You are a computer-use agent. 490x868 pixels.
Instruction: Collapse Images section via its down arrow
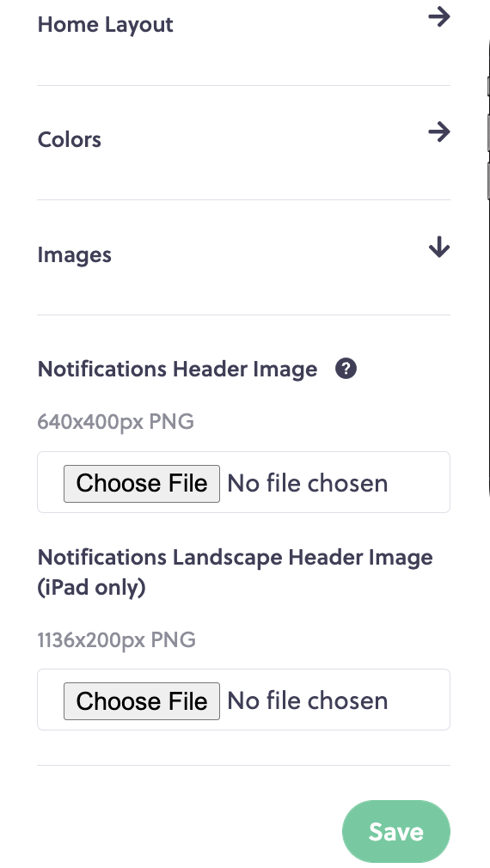click(x=439, y=247)
